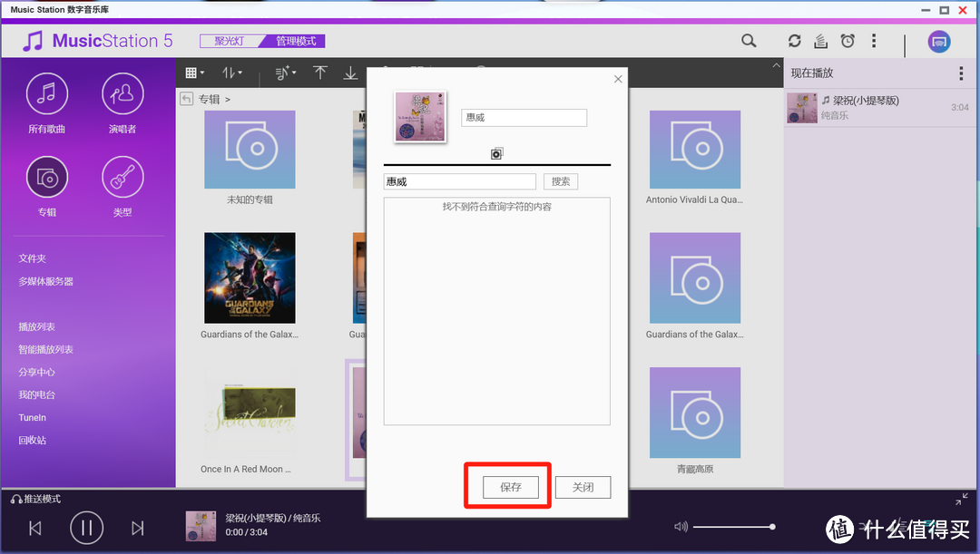Click the 搜索 (Search) button in the dialog
This screenshot has height=554, width=980.
pyautogui.click(x=560, y=181)
